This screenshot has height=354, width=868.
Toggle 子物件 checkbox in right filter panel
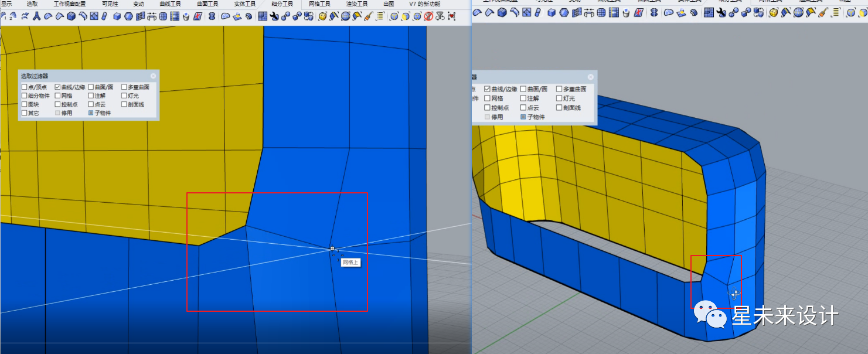coord(523,117)
